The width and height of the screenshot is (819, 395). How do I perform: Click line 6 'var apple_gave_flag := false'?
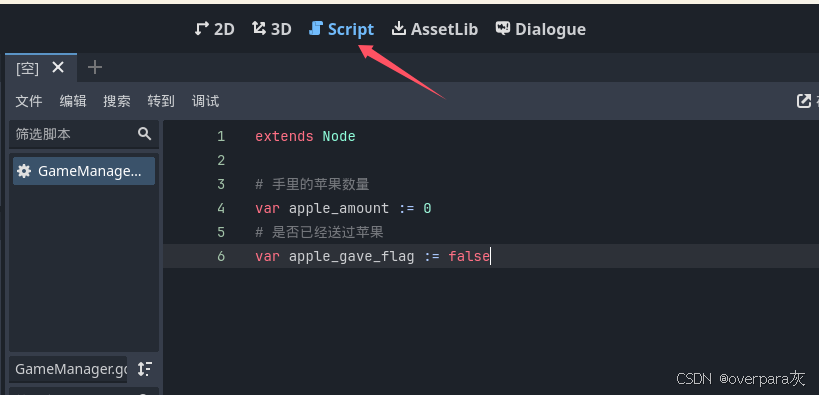(372, 256)
